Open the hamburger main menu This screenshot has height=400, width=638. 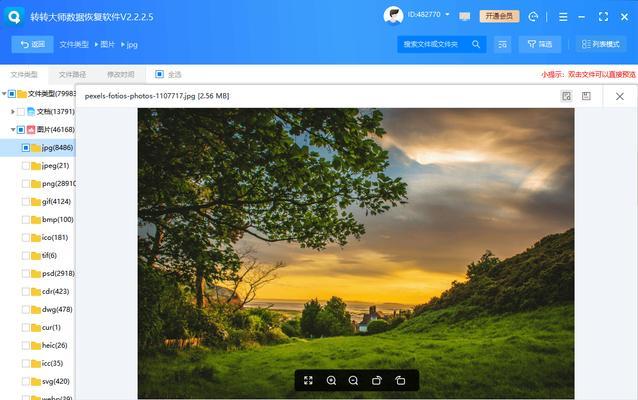click(563, 17)
